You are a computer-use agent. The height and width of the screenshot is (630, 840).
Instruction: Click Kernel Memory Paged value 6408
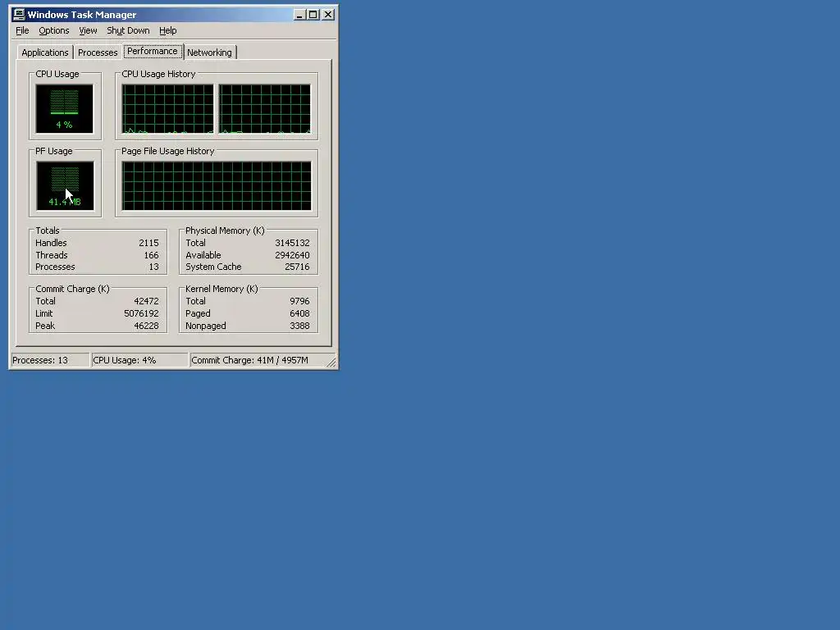click(x=299, y=313)
